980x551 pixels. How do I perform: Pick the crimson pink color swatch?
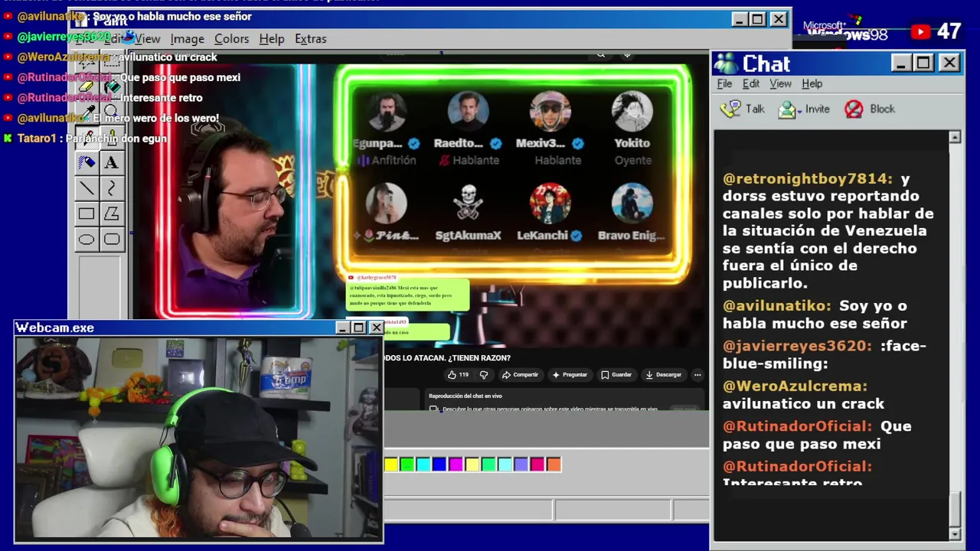click(x=537, y=464)
